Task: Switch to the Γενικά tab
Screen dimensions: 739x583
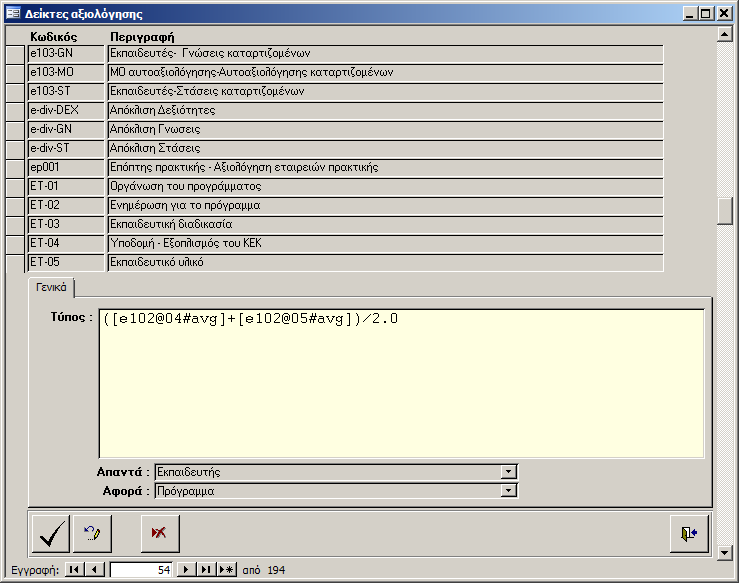Action: click(51, 287)
